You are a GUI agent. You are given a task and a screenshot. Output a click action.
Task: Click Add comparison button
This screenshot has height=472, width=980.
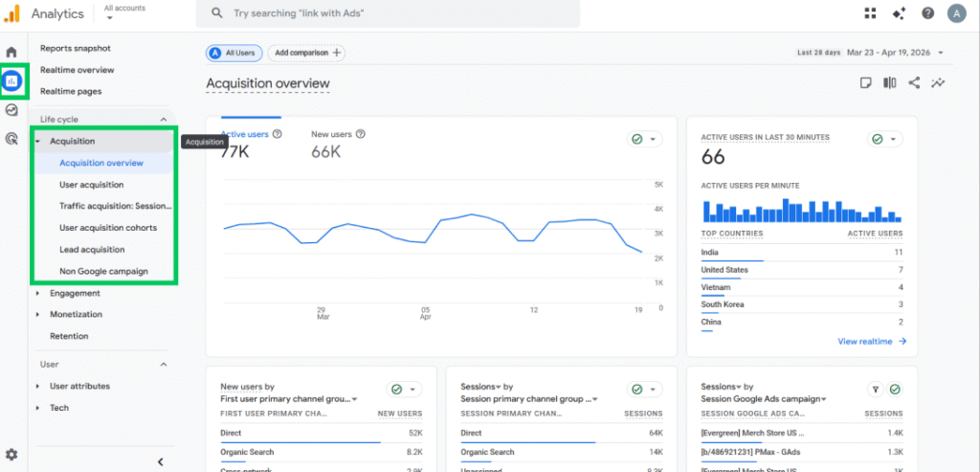[x=306, y=54]
